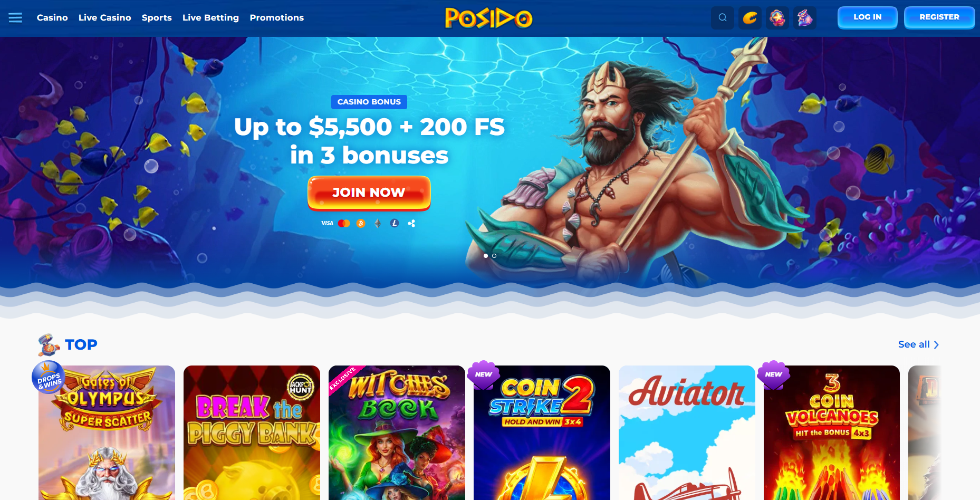
Task: Open the Drops & Wins badge
Action: click(49, 378)
